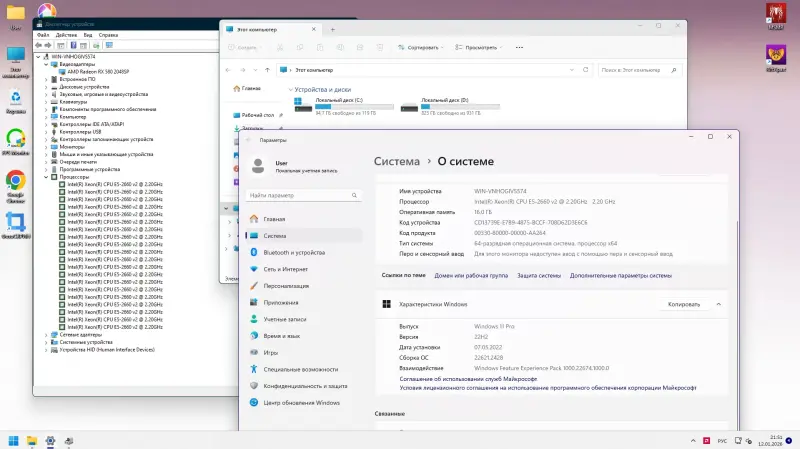Image resolution: width=800 pixels, height=449 pixels.
Task: Open the Сортировать dropdown in Explorer
Action: [417, 47]
